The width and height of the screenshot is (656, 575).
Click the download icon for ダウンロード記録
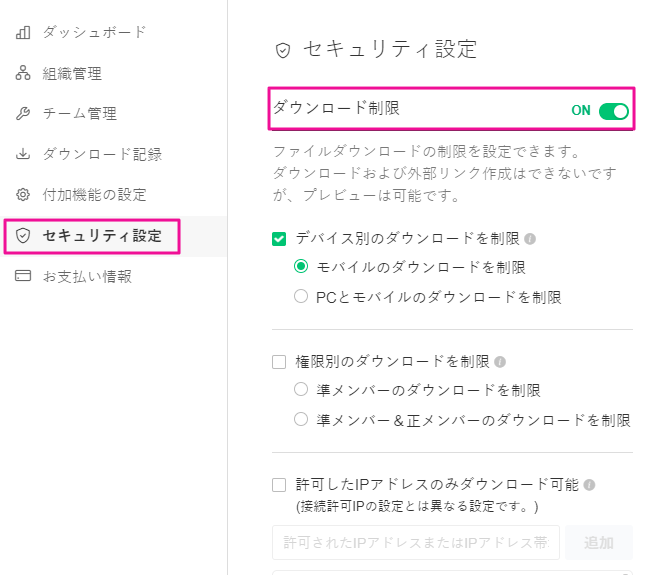point(23,154)
